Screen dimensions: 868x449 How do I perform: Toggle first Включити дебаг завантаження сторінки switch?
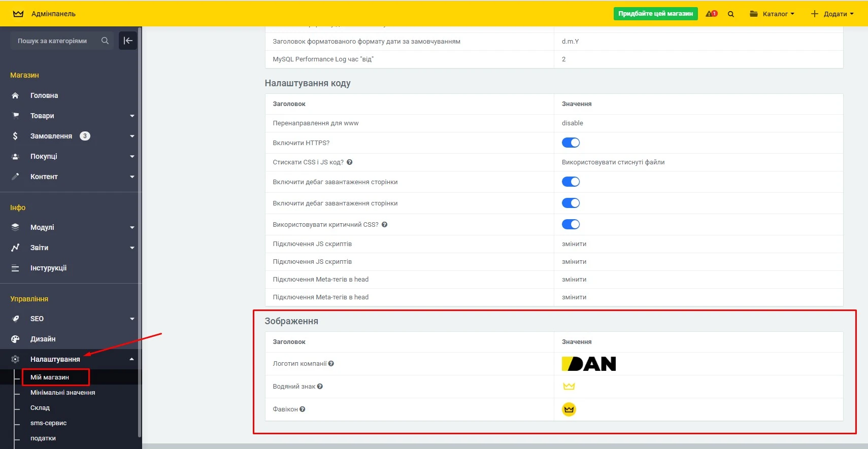[571, 182]
